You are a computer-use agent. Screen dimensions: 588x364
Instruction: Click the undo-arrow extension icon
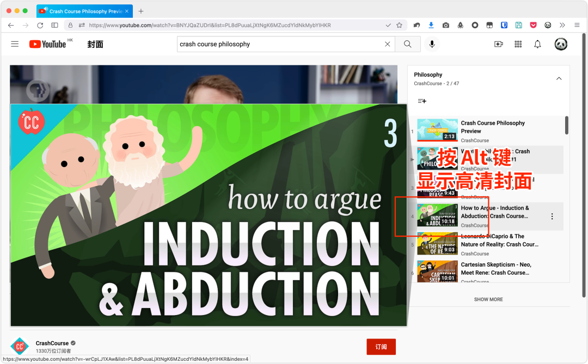tap(416, 25)
